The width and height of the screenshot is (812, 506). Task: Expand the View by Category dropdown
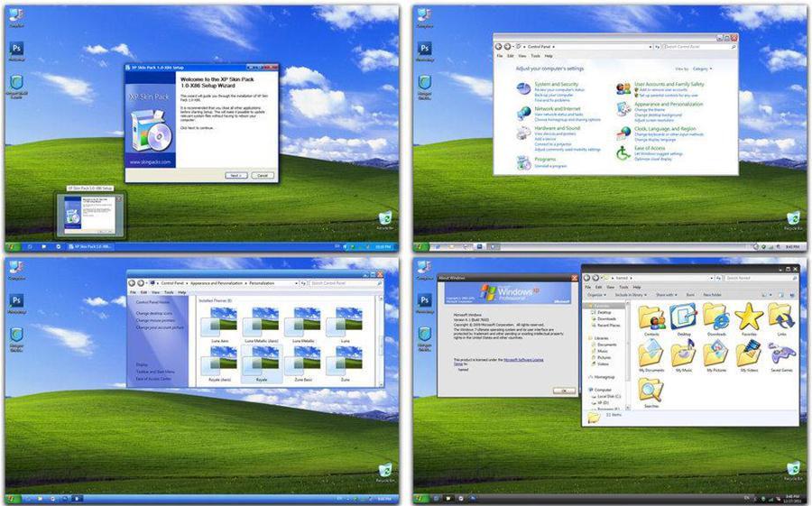point(702,69)
